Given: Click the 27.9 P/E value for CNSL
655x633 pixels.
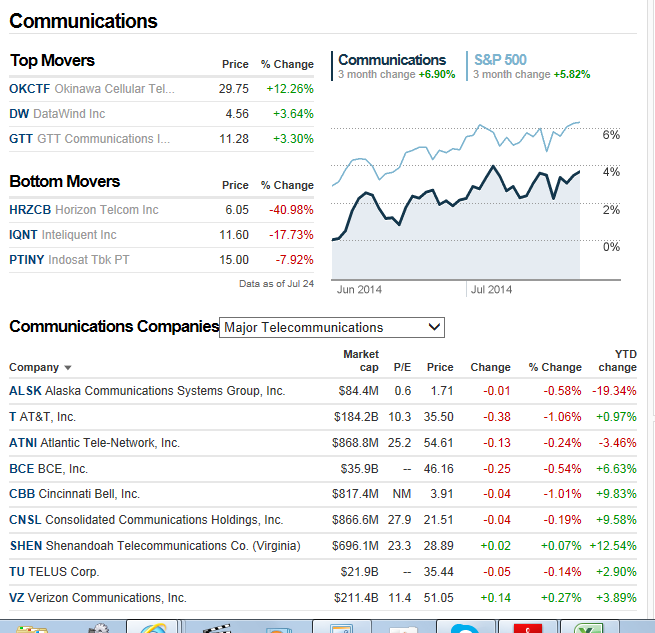Looking at the screenshot, I should 399,520.
